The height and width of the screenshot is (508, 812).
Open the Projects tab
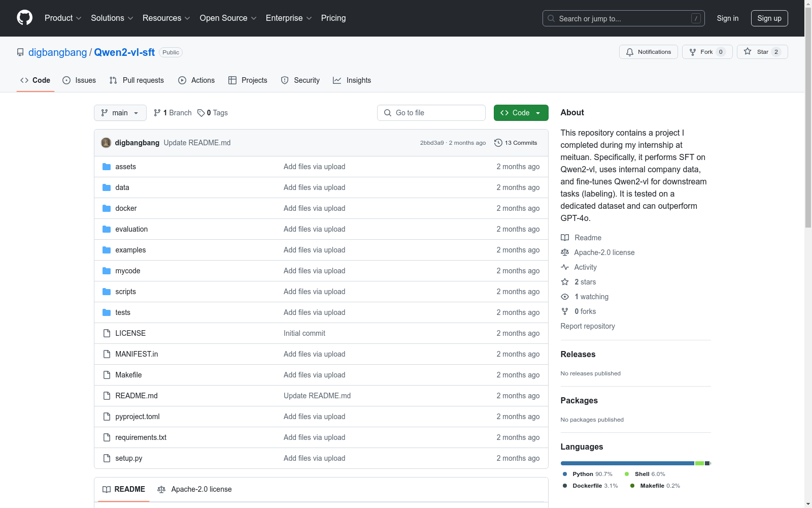click(x=248, y=80)
